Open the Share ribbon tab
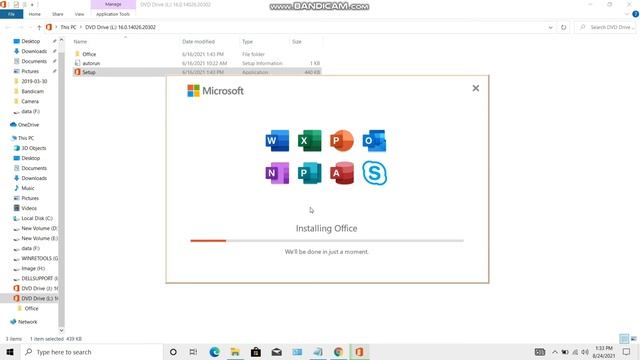The width and height of the screenshot is (640, 360). 58,14
